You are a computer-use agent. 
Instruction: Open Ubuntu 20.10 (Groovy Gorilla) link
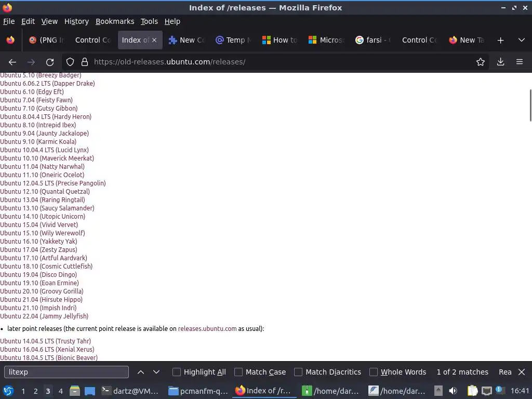coord(42,291)
